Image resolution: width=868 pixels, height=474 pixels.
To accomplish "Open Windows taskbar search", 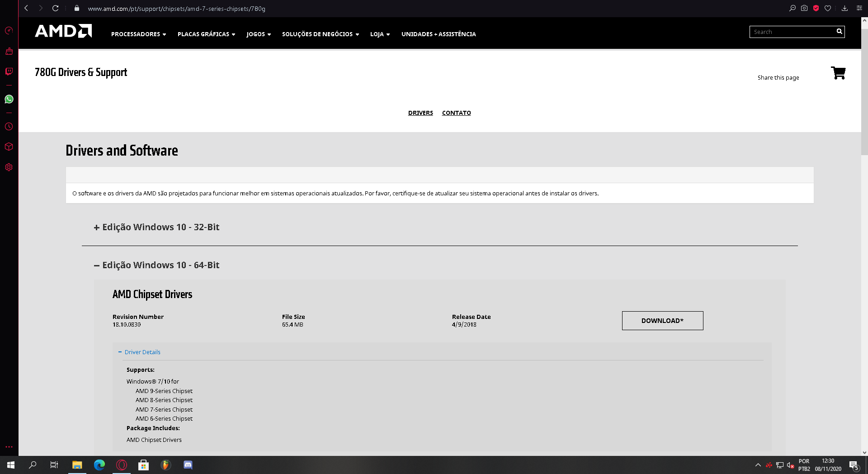I will [33, 465].
